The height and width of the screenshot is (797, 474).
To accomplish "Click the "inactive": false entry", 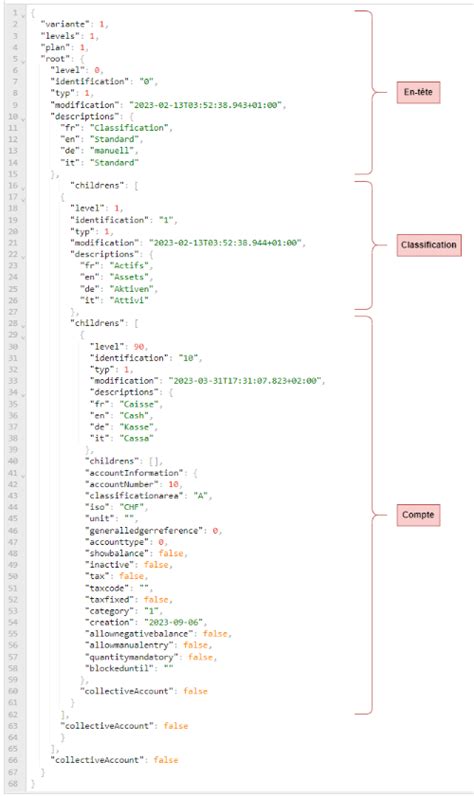I will 129,565.
